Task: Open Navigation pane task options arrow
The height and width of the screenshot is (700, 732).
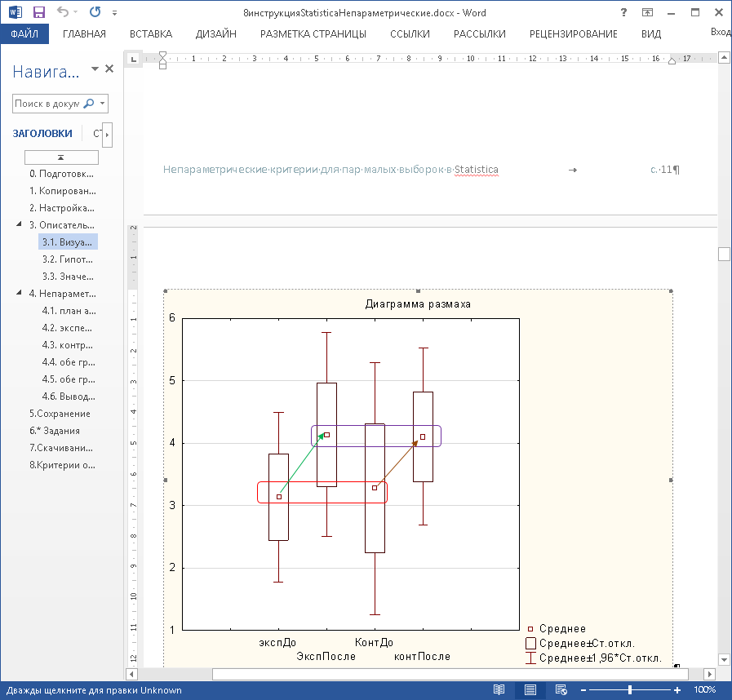Action: [x=95, y=69]
